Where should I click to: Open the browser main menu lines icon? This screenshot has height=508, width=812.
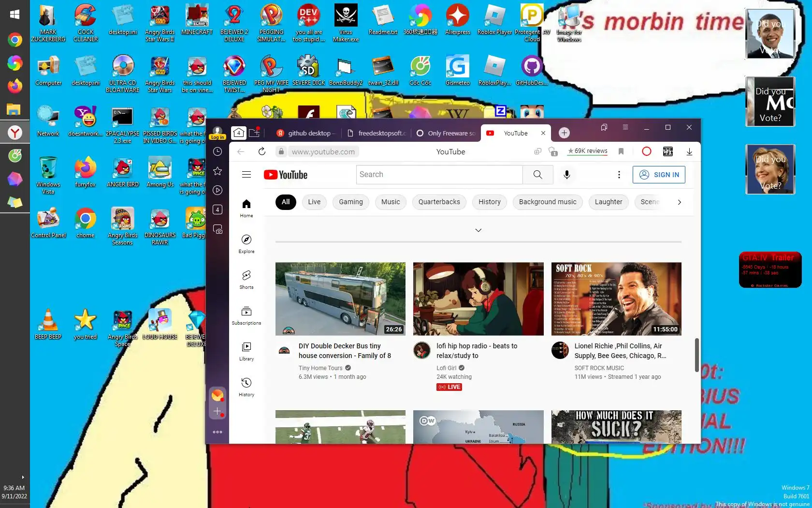coord(625,127)
